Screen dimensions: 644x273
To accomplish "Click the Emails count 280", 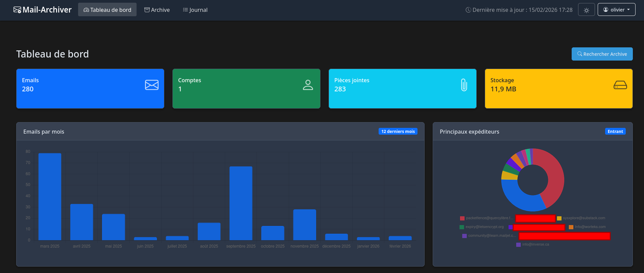I will 28,89.
